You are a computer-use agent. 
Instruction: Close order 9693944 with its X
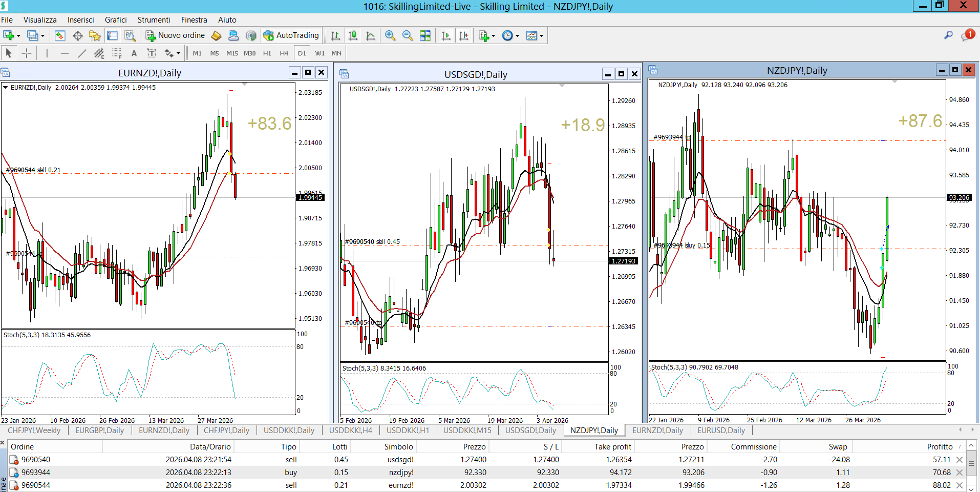coord(960,473)
